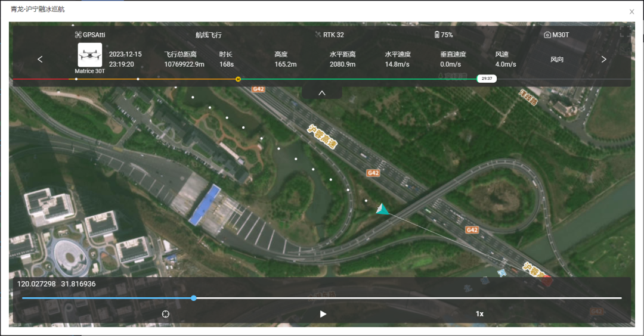
Task: Click the teal drone arrow on the map
Action: (382, 209)
